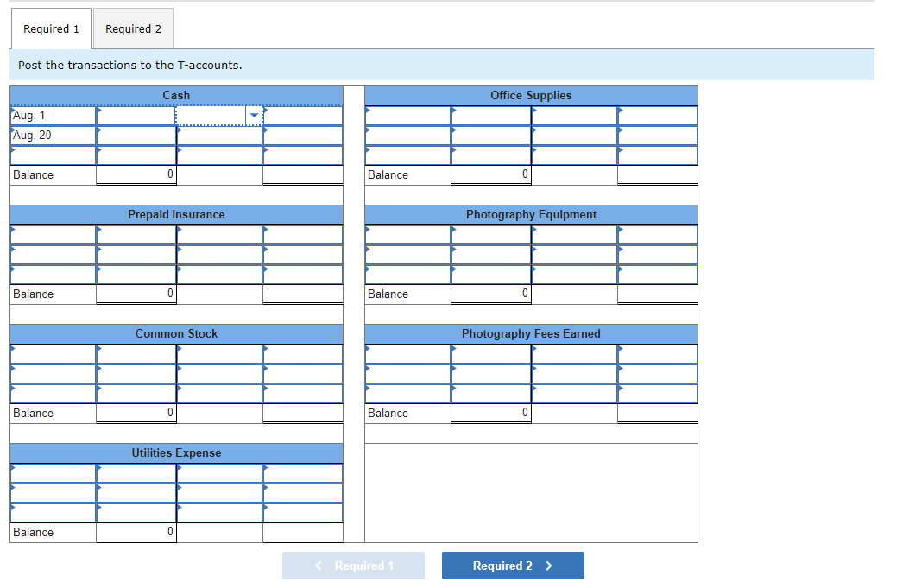Click first debit amount field in Utilities Expense

pyautogui.click(x=136, y=473)
